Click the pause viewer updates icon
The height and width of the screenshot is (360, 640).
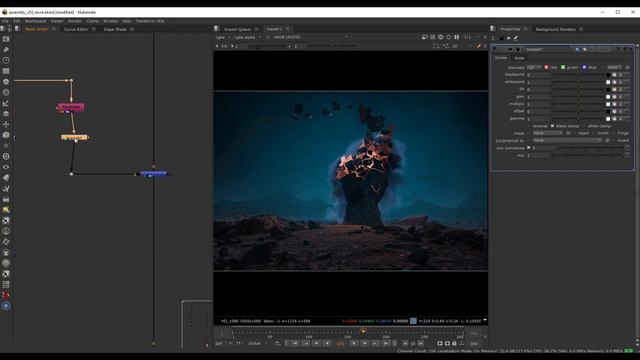point(457,37)
